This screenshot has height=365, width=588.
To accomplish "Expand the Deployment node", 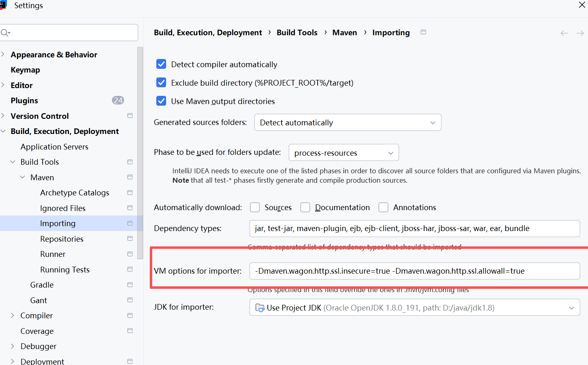I will click(x=13, y=361).
